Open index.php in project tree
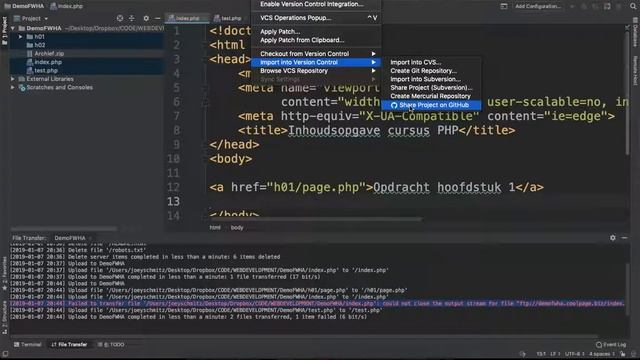Image resolution: width=640 pixels, height=360 pixels. point(48,62)
